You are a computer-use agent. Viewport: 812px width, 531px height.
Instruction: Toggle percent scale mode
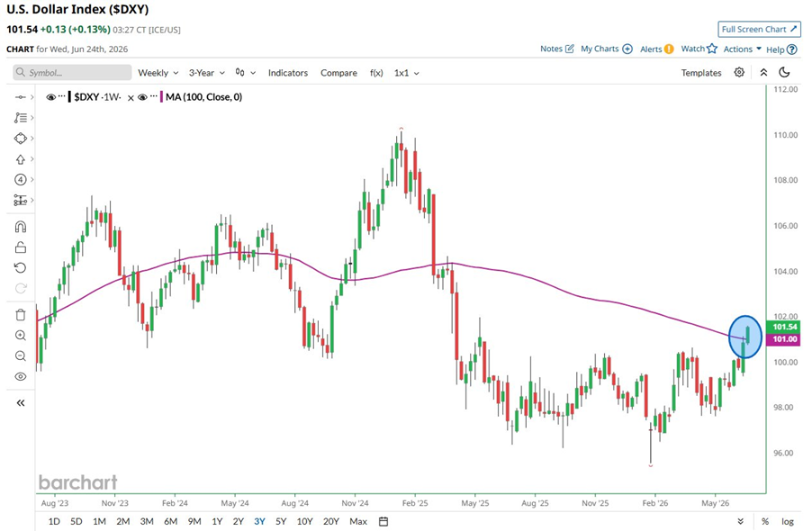point(765,521)
